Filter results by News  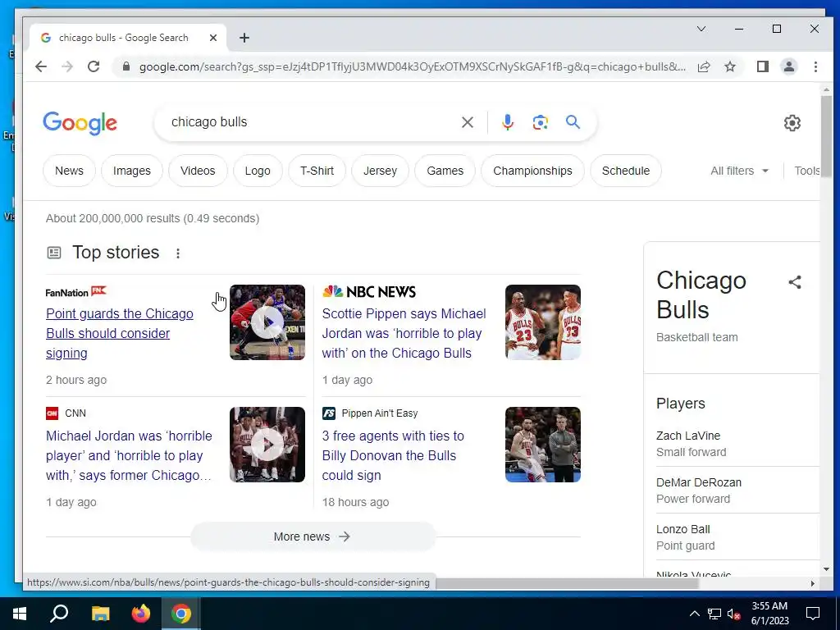69,171
